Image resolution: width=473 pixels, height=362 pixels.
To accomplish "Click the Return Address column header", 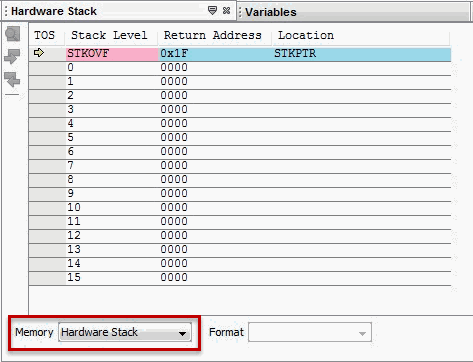I will coord(215,35).
